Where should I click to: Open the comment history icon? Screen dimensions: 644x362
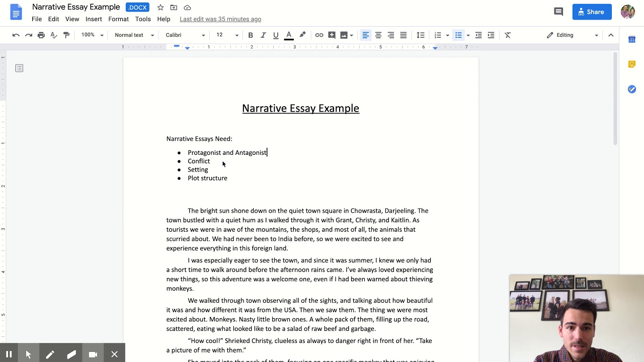coord(558,12)
